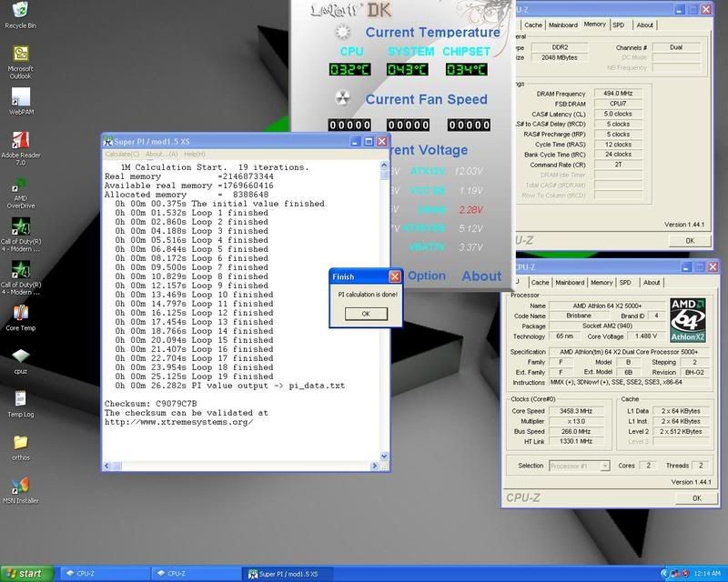The height and width of the screenshot is (582, 728).
Task: Open the WebPAM desktop shortcut
Action: (x=20, y=98)
